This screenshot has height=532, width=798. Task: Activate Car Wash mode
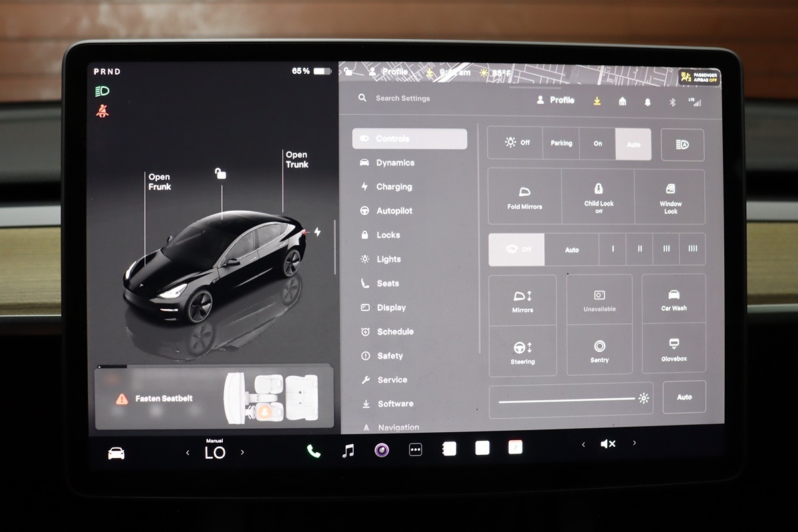tap(674, 299)
